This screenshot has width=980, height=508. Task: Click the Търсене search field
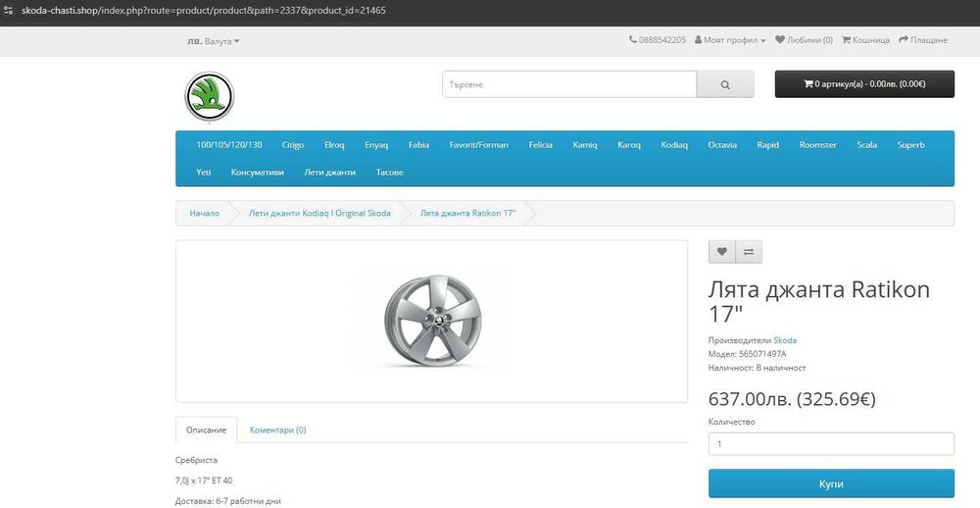click(569, 84)
